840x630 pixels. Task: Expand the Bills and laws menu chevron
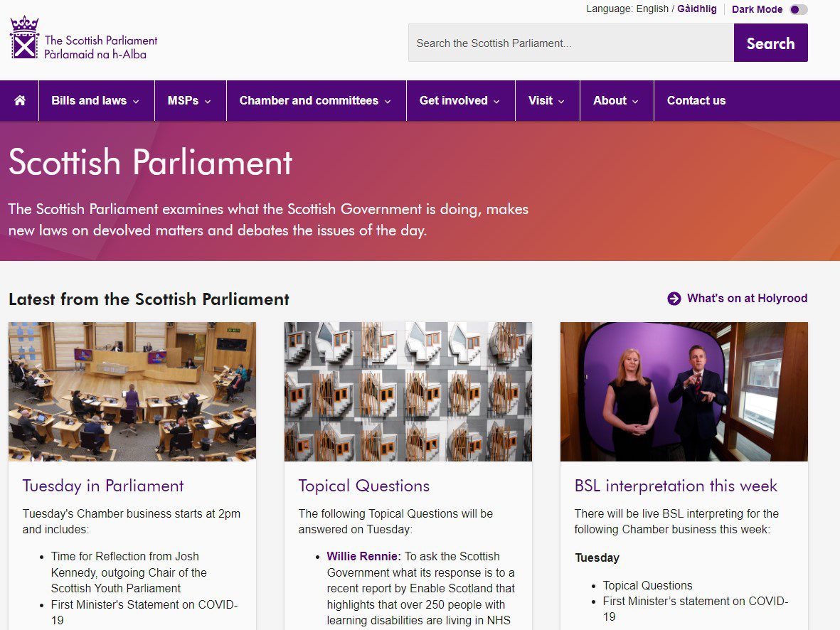(136, 101)
